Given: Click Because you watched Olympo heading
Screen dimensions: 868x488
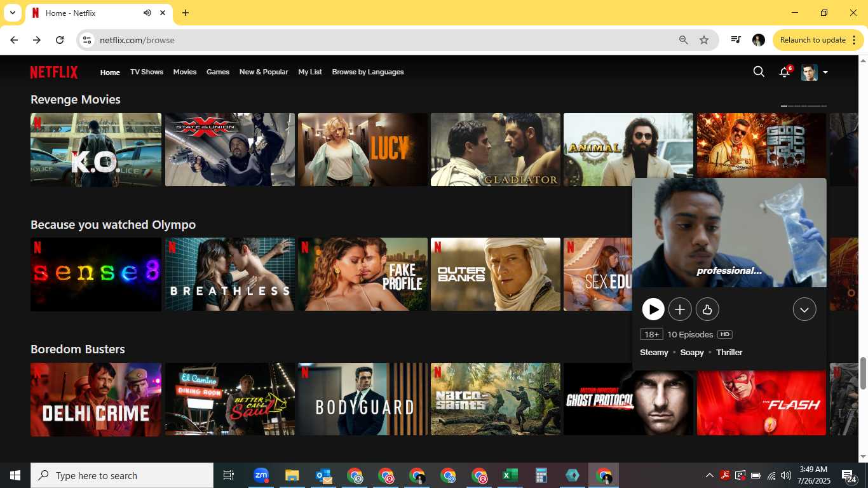Looking at the screenshot, I should pos(113,225).
